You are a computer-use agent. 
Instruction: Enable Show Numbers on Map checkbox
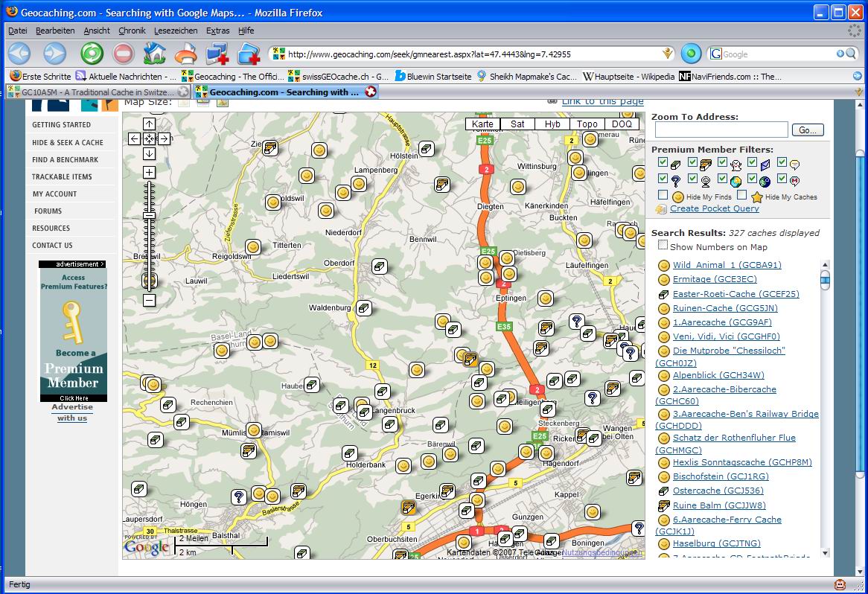(663, 245)
